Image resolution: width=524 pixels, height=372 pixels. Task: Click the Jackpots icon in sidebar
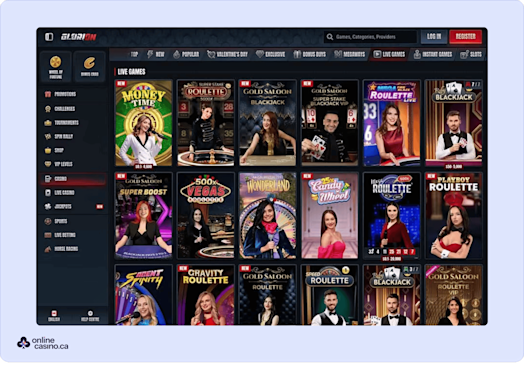click(48, 207)
